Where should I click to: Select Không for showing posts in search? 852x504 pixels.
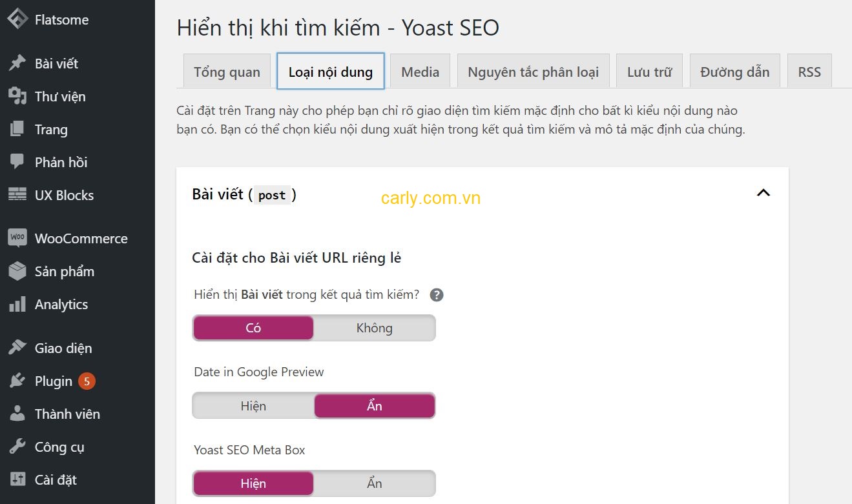pos(375,328)
